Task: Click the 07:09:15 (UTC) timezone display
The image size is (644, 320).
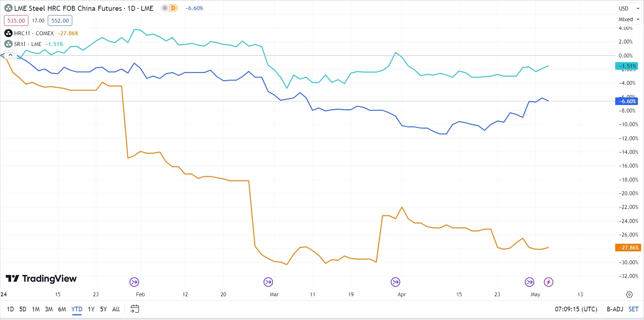Action: [576, 309]
